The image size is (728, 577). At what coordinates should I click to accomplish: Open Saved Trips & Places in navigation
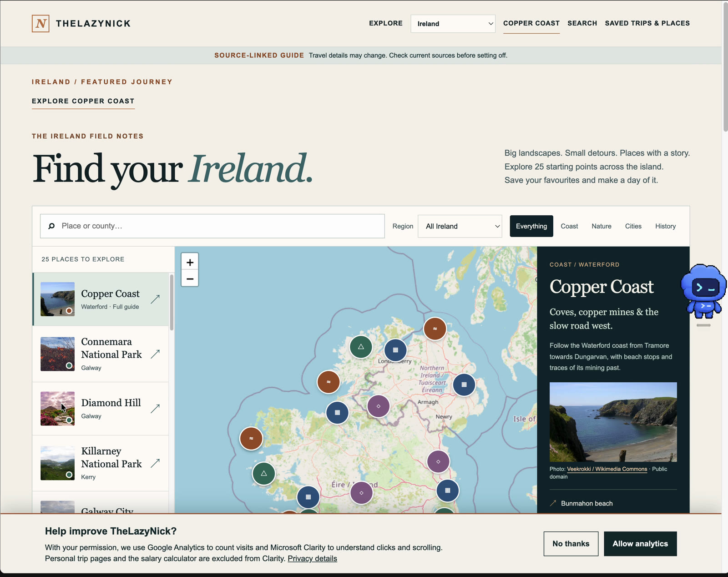coord(647,23)
